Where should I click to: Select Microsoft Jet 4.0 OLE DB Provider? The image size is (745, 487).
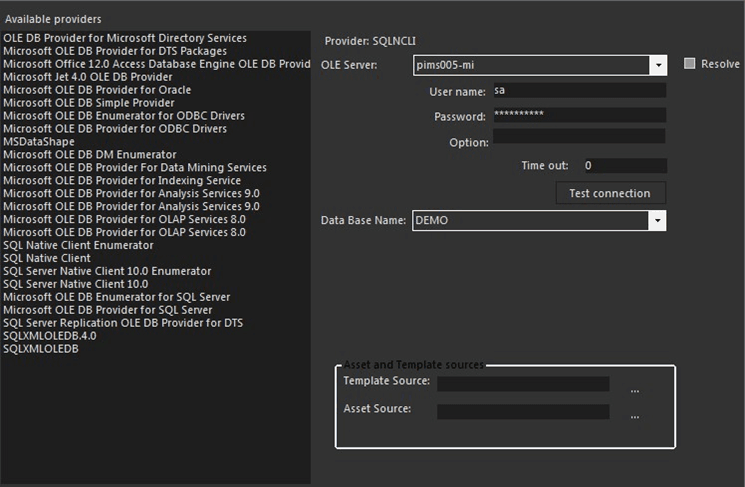[x=88, y=76]
